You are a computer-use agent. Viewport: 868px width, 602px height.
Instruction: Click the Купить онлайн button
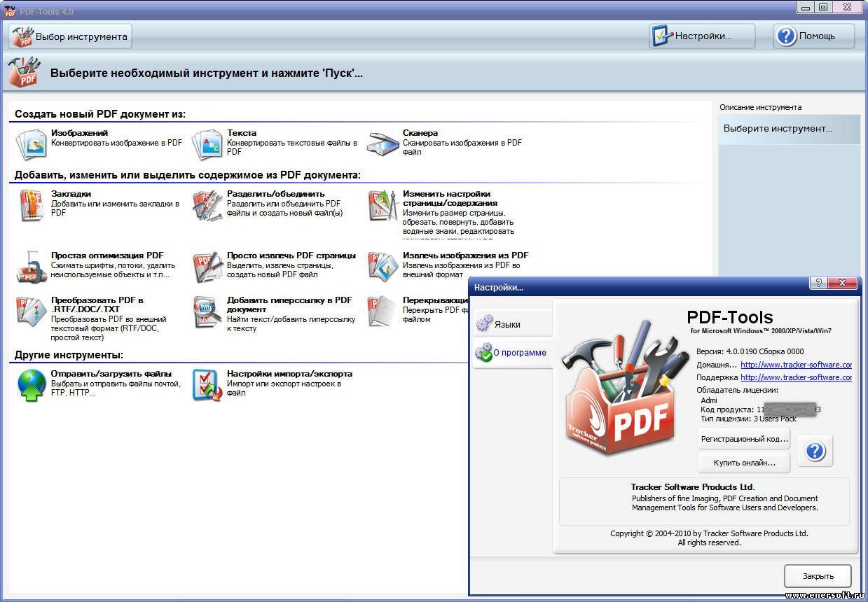[x=744, y=463]
